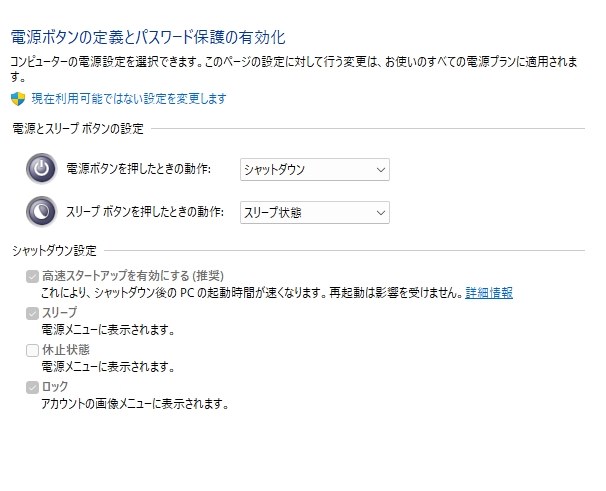Click the chevron arrow of シャットダウン combo box

[x=381, y=170]
